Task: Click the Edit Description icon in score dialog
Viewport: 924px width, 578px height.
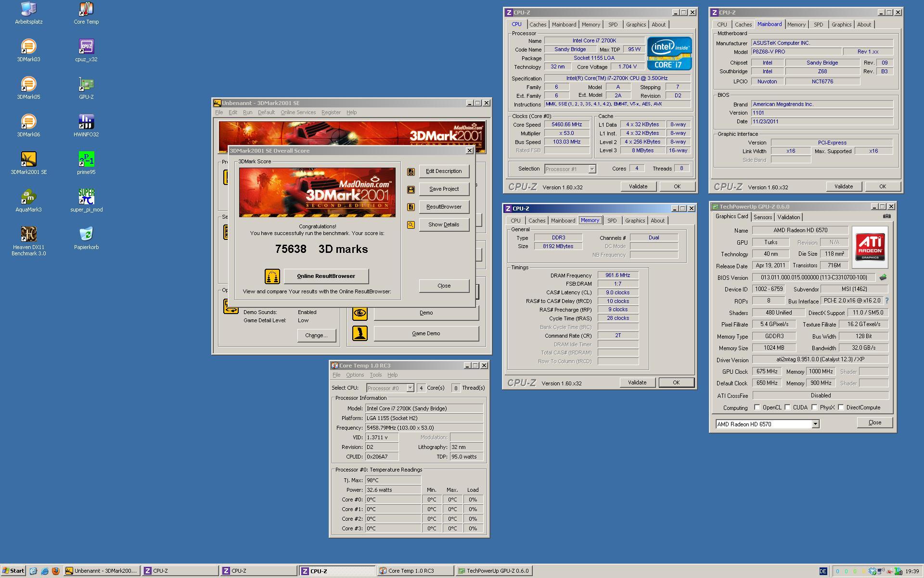Action: click(411, 171)
